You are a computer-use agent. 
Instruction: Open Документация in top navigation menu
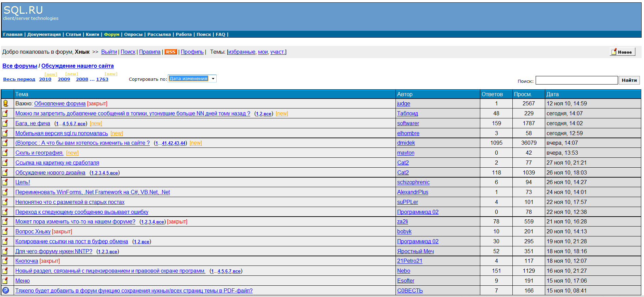[x=44, y=35]
